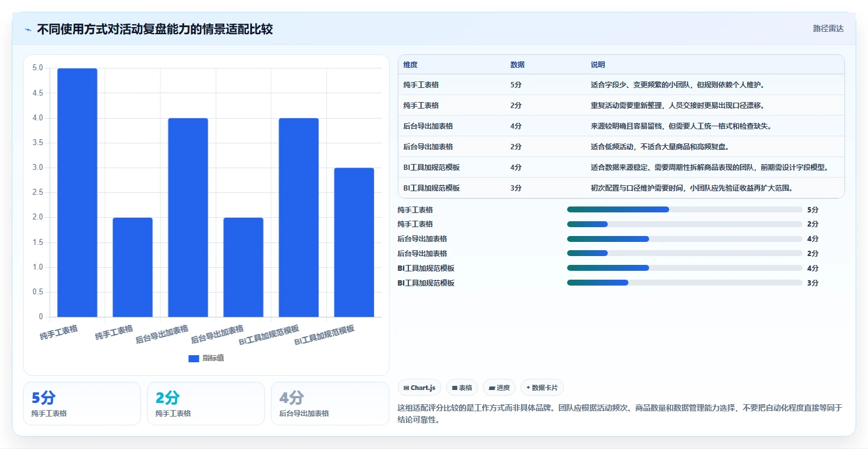Select the title 不同使用方式对活动复盘能力的情景适配比较

155,29
